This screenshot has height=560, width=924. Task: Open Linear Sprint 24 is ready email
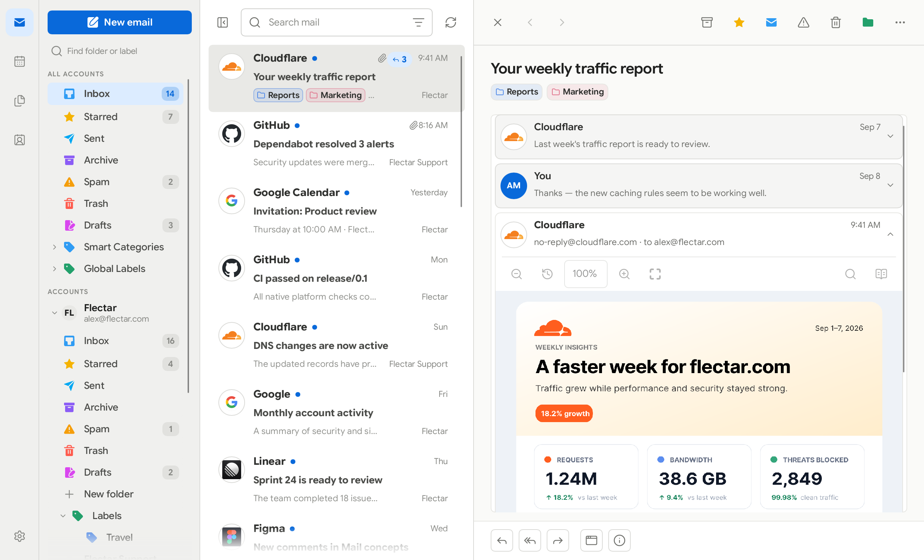pyautogui.click(x=336, y=481)
